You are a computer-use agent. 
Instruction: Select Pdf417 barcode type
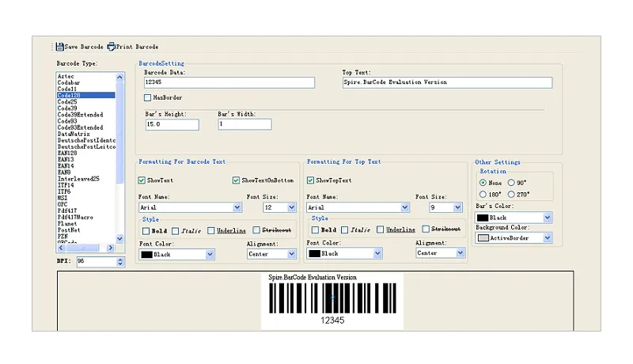pyautogui.click(x=86, y=210)
